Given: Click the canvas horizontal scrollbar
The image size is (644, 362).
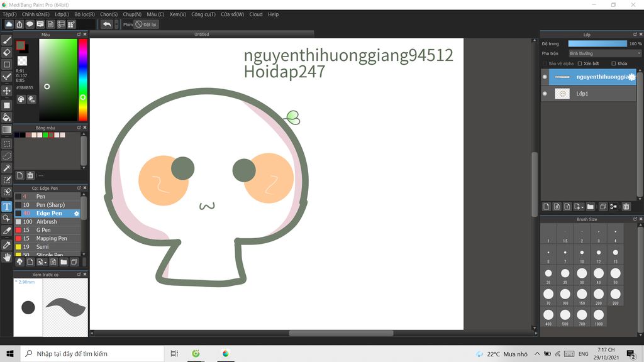Looking at the screenshot, I should click(x=341, y=333).
